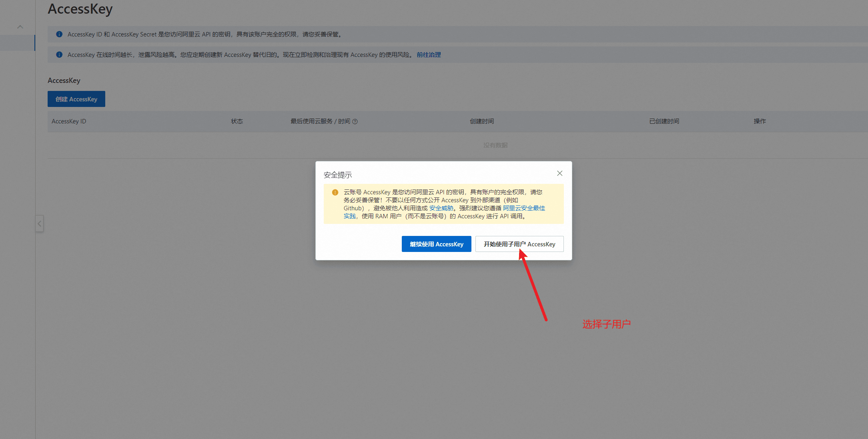This screenshot has height=439, width=868.
Task: Click the 状态 column header
Action: click(x=237, y=121)
